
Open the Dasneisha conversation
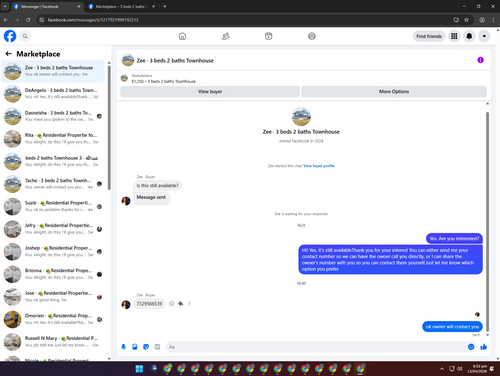53,116
